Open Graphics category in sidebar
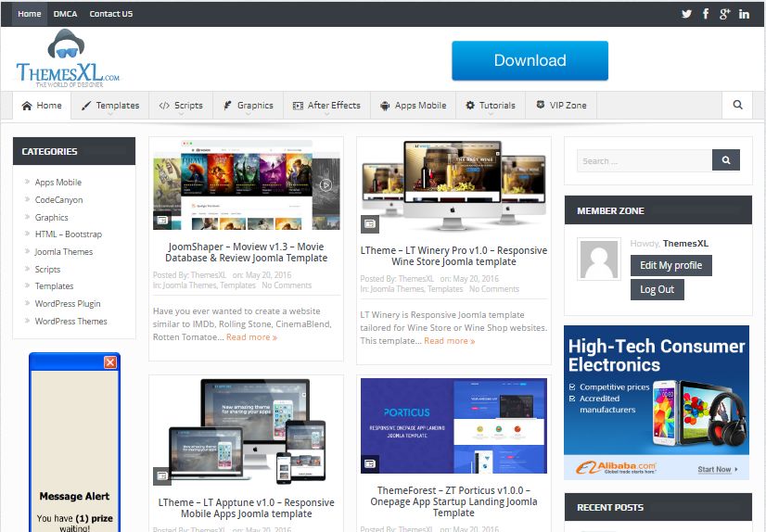The width and height of the screenshot is (766, 532). coord(51,217)
